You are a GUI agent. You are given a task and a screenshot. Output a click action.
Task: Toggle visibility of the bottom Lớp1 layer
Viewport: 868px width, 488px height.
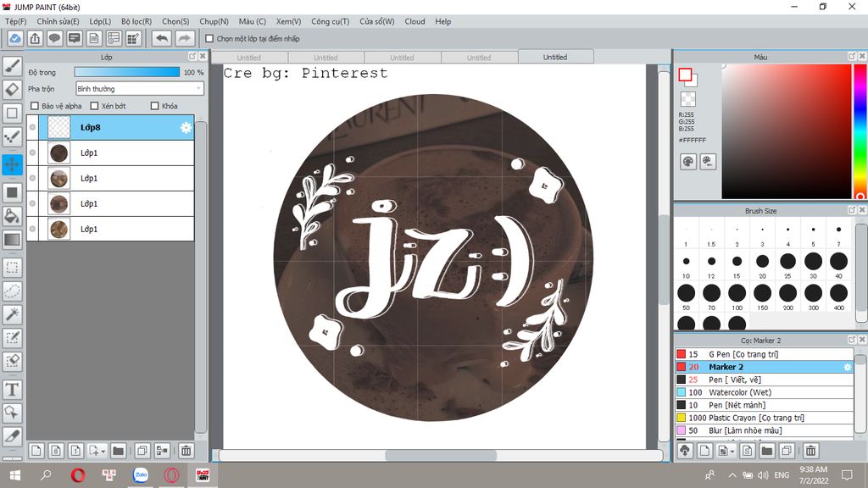point(33,229)
